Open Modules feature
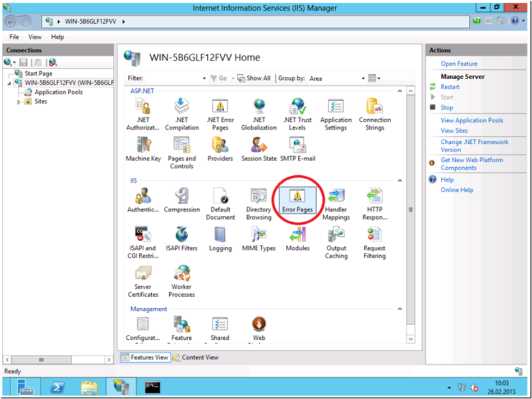 click(x=297, y=239)
